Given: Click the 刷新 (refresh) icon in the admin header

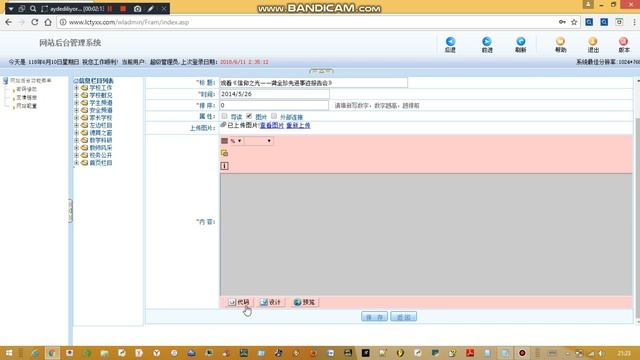Looking at the screenshot, I should pyautogui.click(x=520, y=42).
